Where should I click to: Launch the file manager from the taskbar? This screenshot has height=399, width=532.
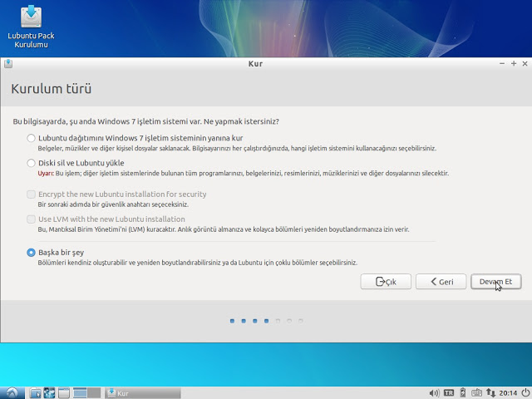(36, 392)
